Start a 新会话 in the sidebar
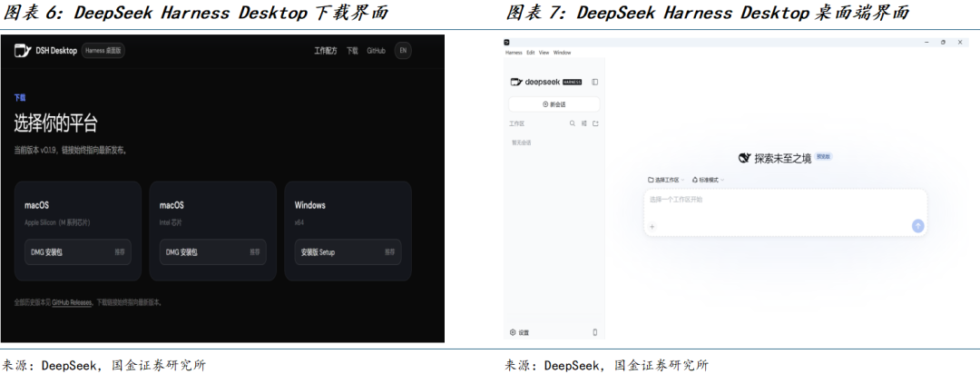980x374 pixels. click(x=554, y=104)
